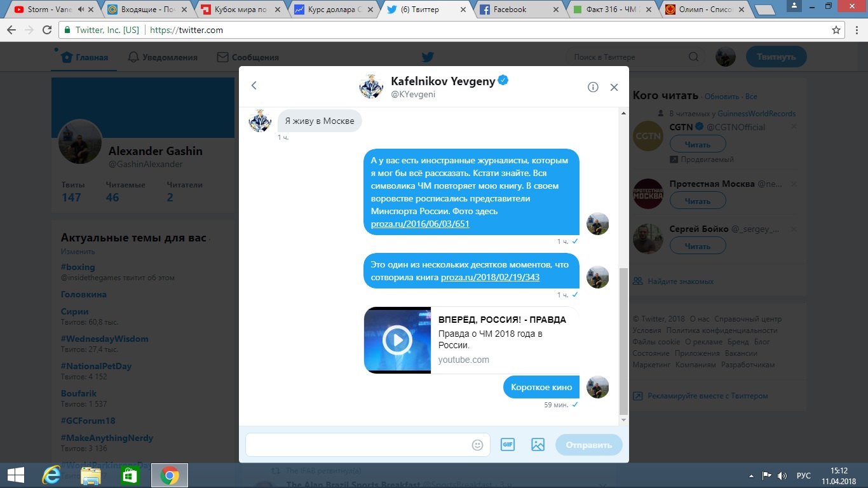Open the Windows Start menu

click(15, 475)
